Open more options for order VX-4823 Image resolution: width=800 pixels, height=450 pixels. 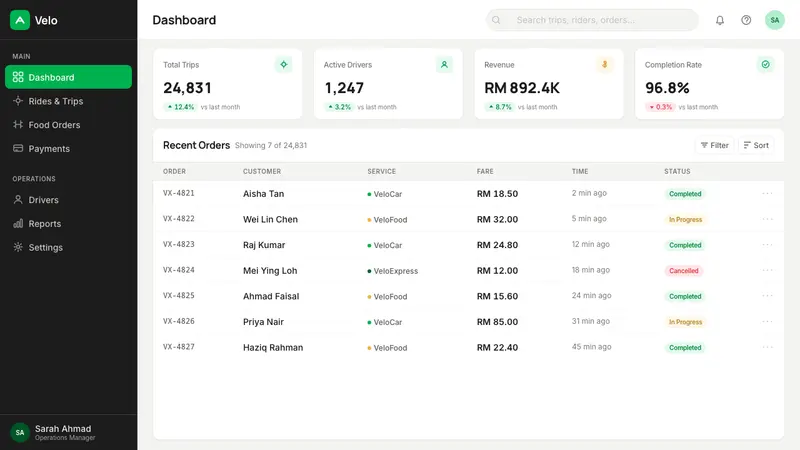[x=767, y=244]
